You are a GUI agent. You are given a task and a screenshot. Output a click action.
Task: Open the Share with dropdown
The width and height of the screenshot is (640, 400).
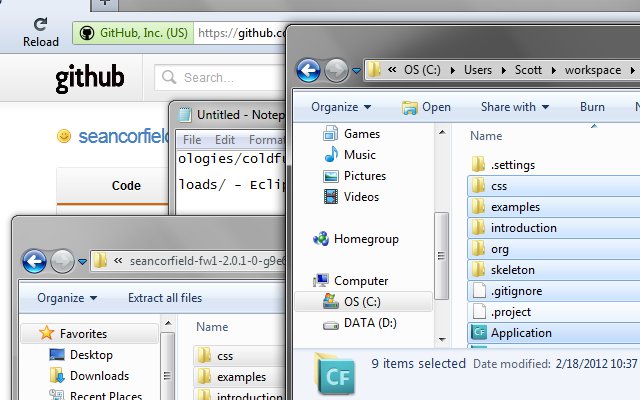pyautogui.click(x=515, y=107)
